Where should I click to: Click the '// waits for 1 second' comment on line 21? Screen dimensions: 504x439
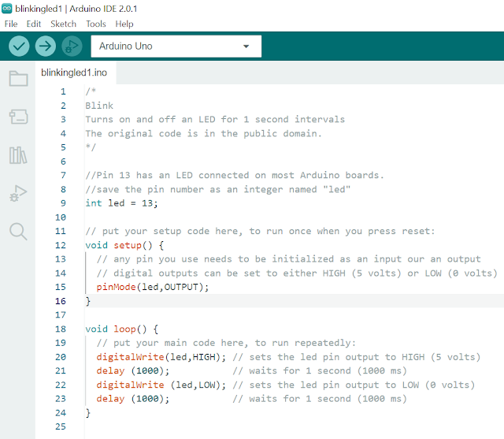tap(320, 370)
